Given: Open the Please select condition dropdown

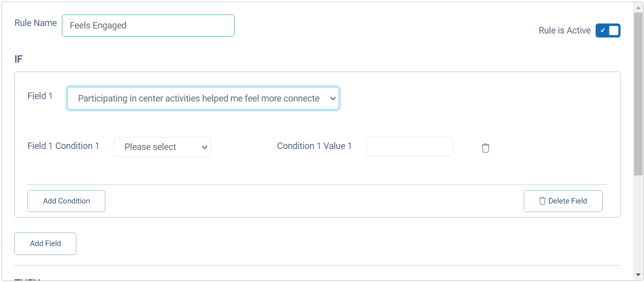Looking at the screenshot, I should point(162,147).
